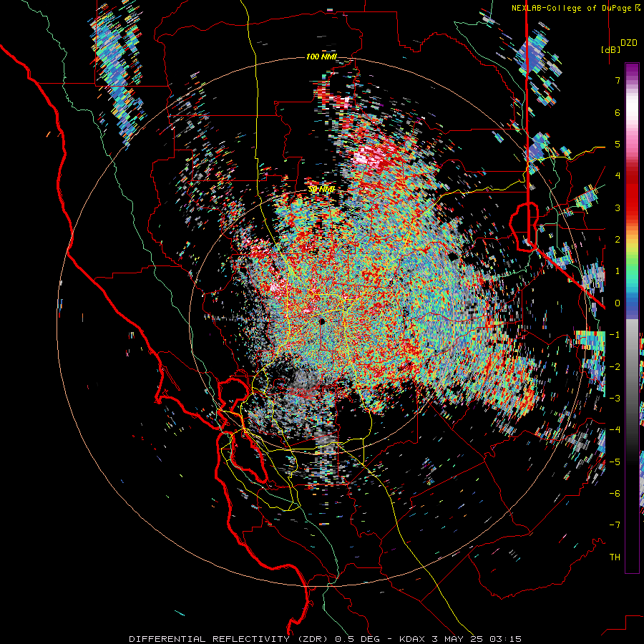Click the TH threshold label on legend
This screenshot has height=644, width=644.
[x=615, y=557]
